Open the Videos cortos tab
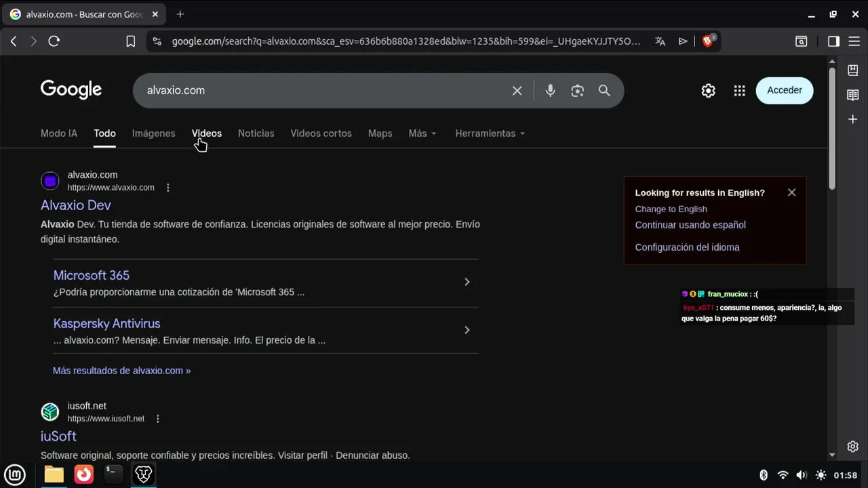 tap(321, 134)
